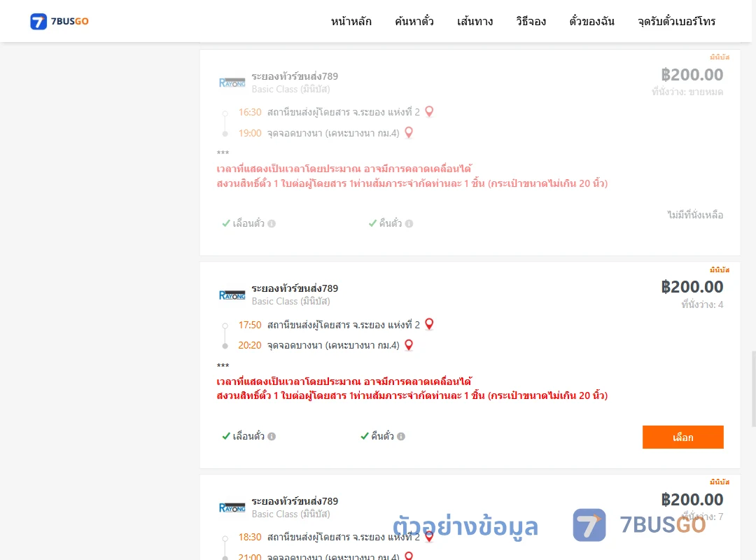
Task: Click ฿200.00 price on 17:50 trip
Action: point(692,287)
